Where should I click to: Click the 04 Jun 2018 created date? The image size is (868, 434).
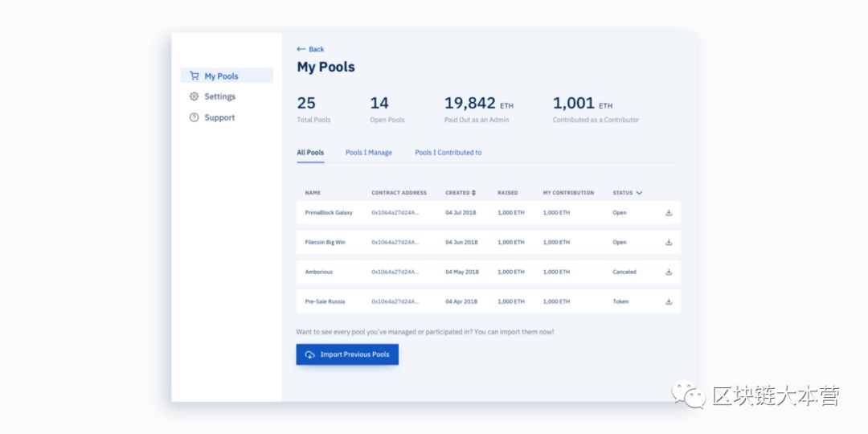(461, 242)
